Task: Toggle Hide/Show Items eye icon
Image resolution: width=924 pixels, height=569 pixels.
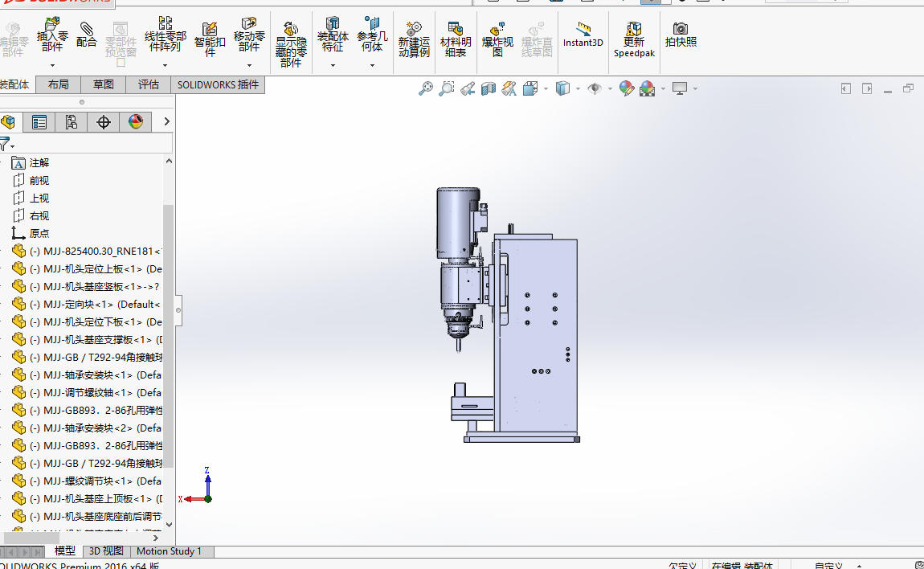Action: [595, 88]
